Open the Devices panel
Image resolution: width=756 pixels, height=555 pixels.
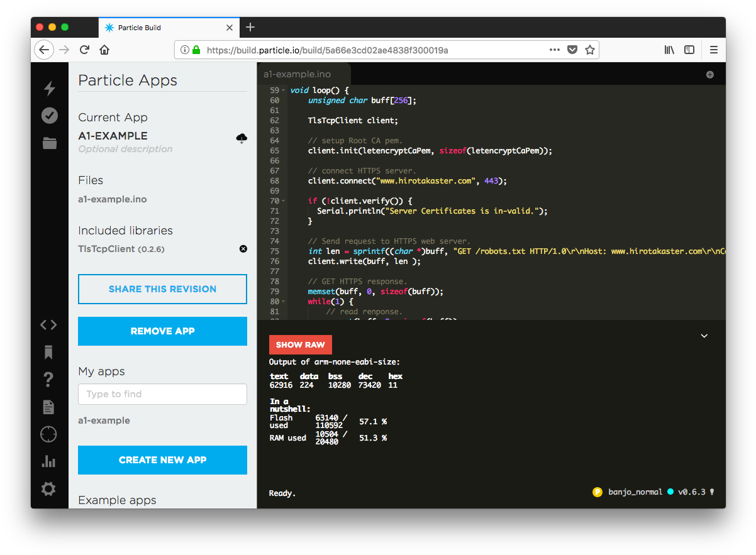[48, 434]
